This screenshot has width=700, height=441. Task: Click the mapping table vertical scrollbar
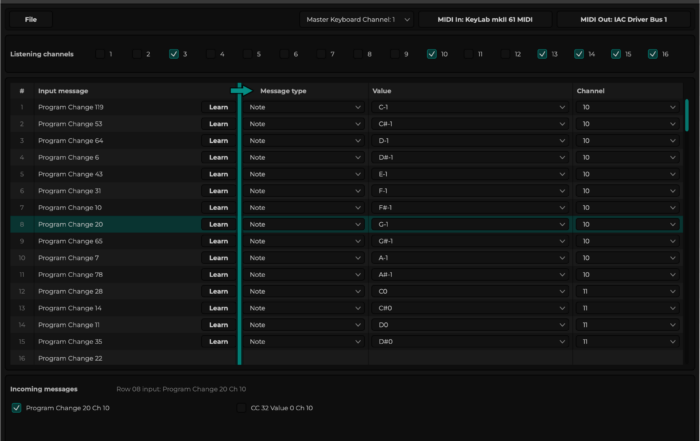pos(687,116)
